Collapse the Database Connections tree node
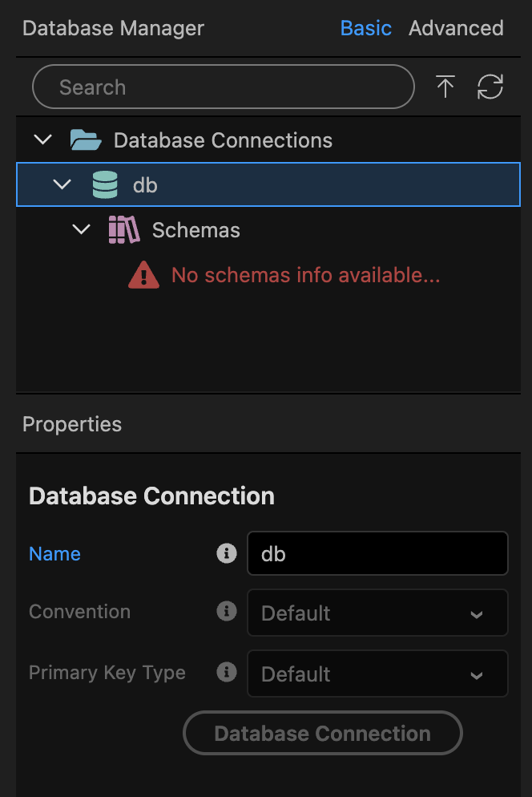The image size is (532, 797). click(43, 140)
